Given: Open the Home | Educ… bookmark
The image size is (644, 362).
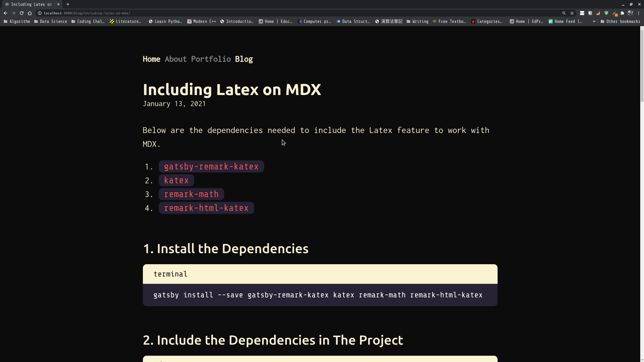Looking at the screenshot, I should pyautogui.click(x=275, y=21).
